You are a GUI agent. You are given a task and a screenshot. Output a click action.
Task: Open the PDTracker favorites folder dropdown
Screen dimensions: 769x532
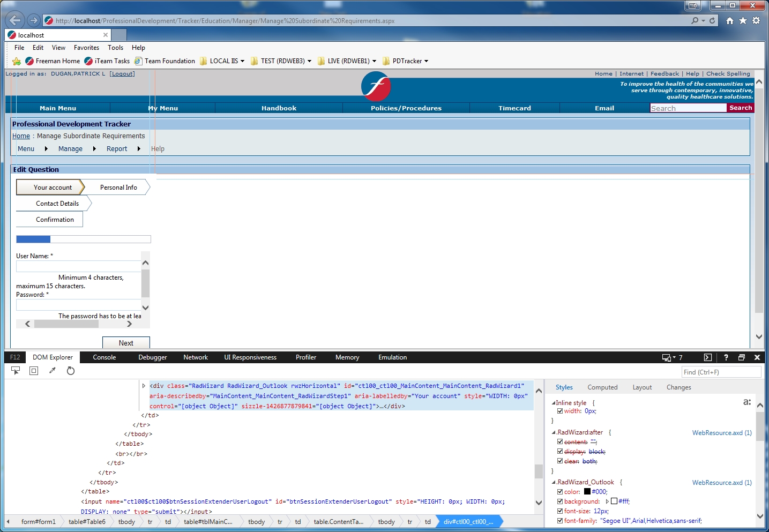(x=405, y=61)
